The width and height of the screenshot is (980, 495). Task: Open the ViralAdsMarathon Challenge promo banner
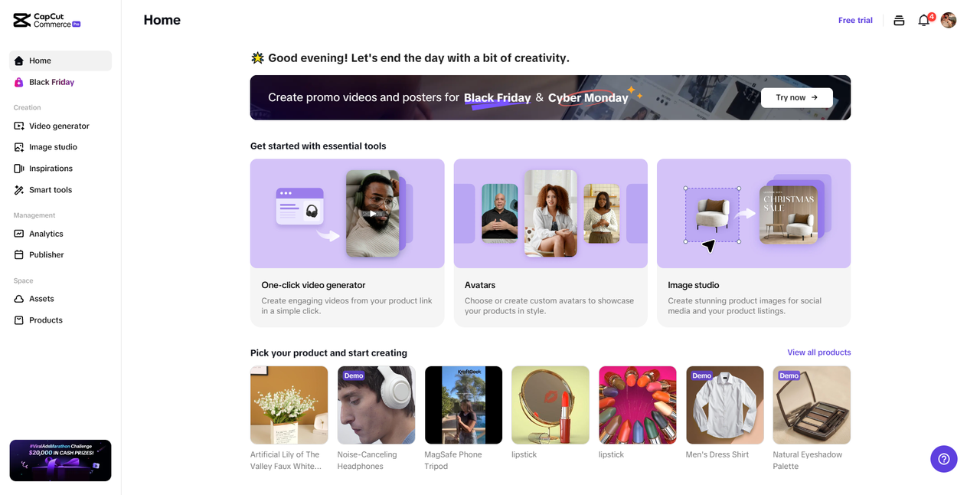[x=60, y=461]
